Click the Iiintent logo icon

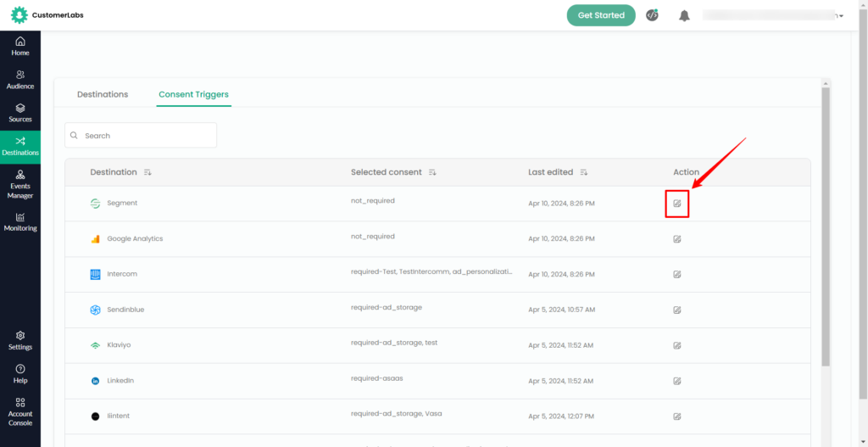(x=95, y=416)
